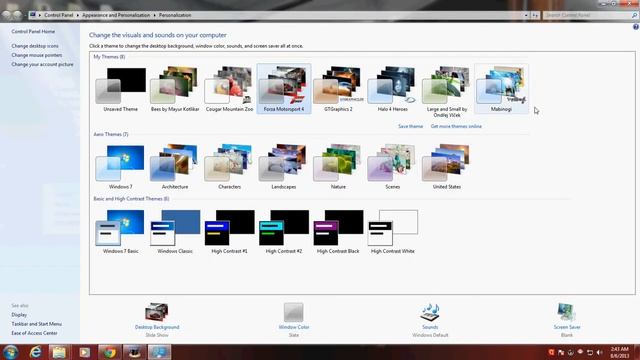640x360 pixels.
Task: Select High Contrast #1 theme
Action: 229,231
